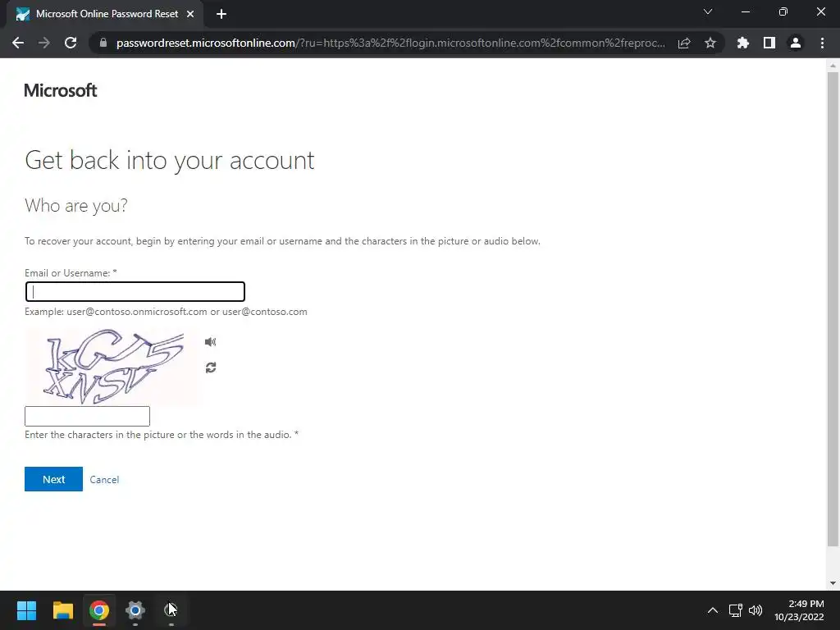Open a new browser tab
This screenshot has width=840, height=630.
221,14
